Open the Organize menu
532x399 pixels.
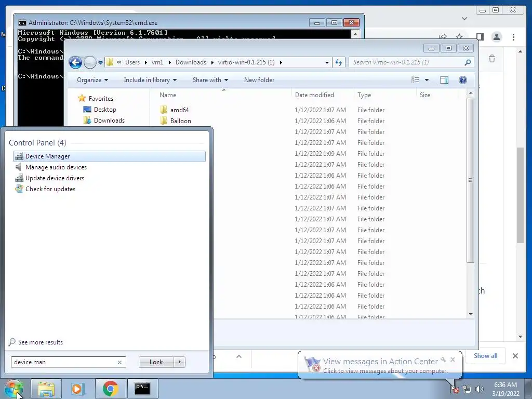pos(92,80)
